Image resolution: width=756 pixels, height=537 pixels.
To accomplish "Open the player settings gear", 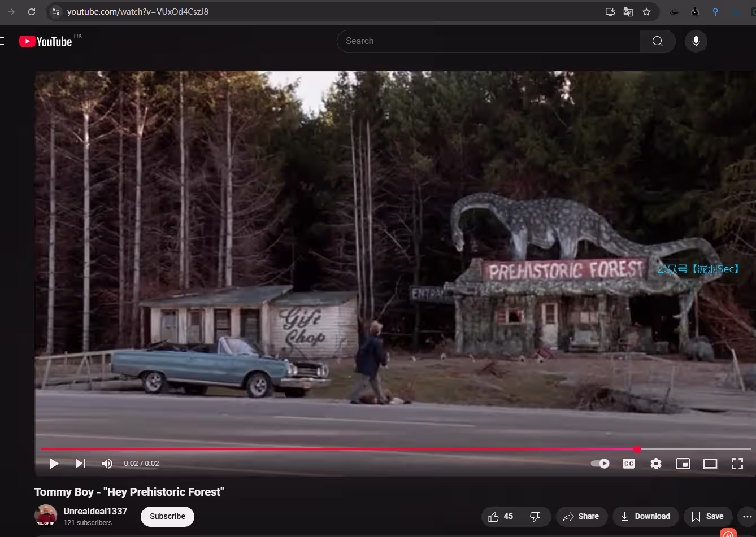I will pos(656,464).
